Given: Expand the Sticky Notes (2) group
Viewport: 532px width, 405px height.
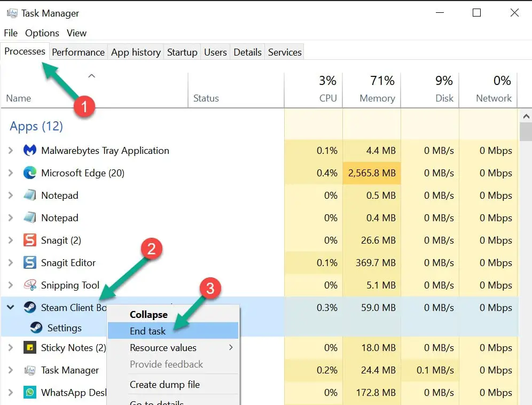Looking at the screenshot, I should click(11, 347).
